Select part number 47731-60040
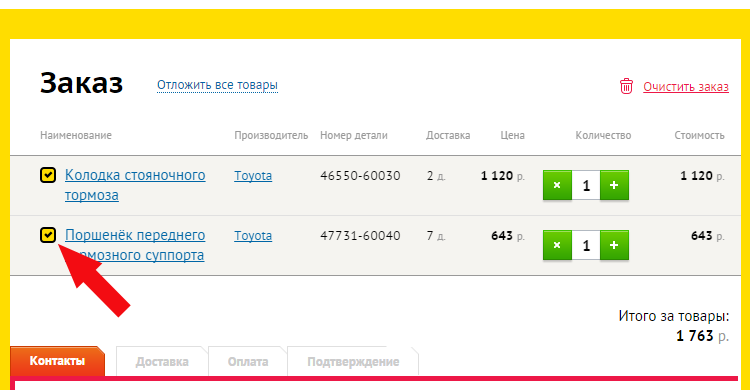The width and height of the screenshot is (750, 390). pyautogui.click(x=360, y=235)
